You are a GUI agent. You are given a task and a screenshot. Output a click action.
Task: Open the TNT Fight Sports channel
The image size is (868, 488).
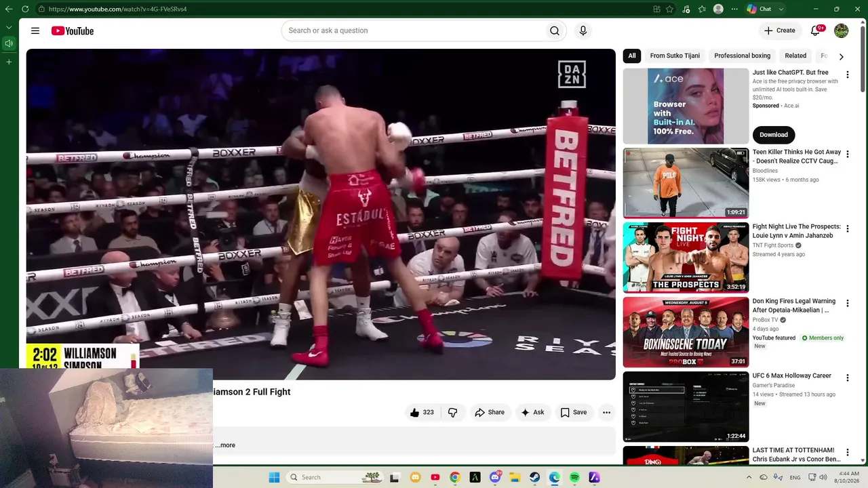click(x=772, y=245)
